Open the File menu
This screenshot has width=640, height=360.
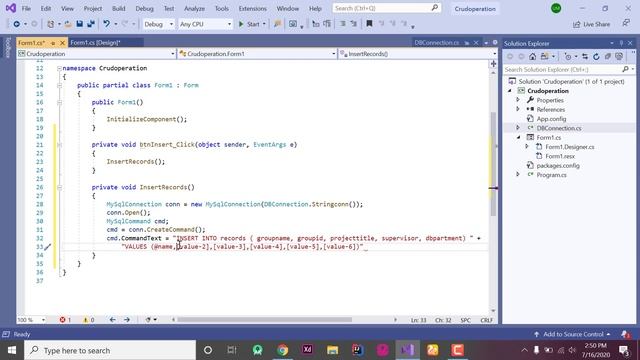pyautogui.click(x=26, y=9)
